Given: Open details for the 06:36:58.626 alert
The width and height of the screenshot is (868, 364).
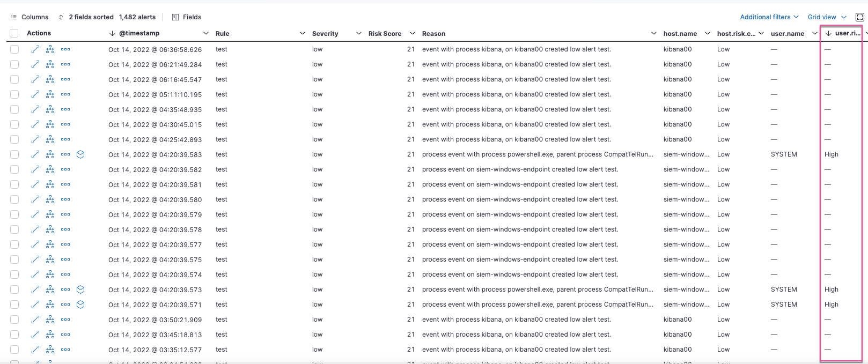Looking at the screenshot, I should coord(35,49).
